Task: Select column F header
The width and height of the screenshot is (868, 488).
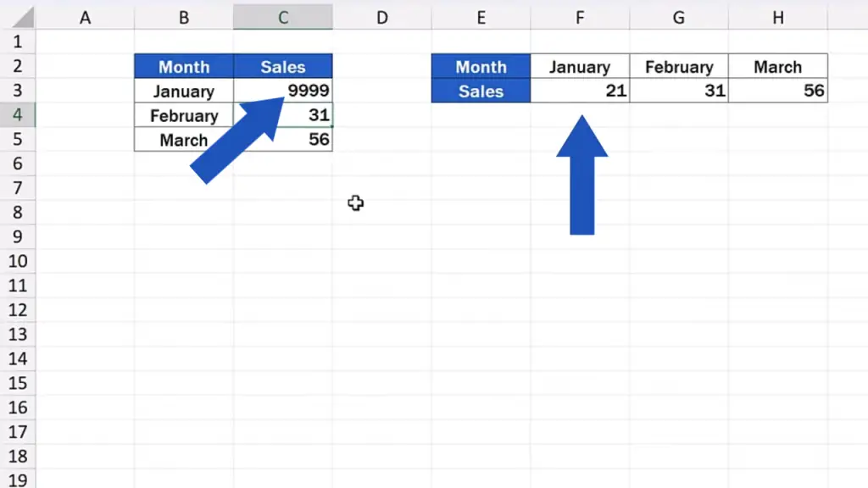Action: (x=580, y=17)
